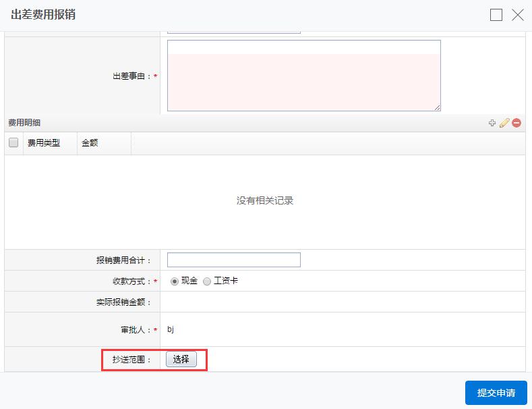This screenshot has width=532, height=409.
Task: Submit the form with 提交申请
Action: coord(496,393)
